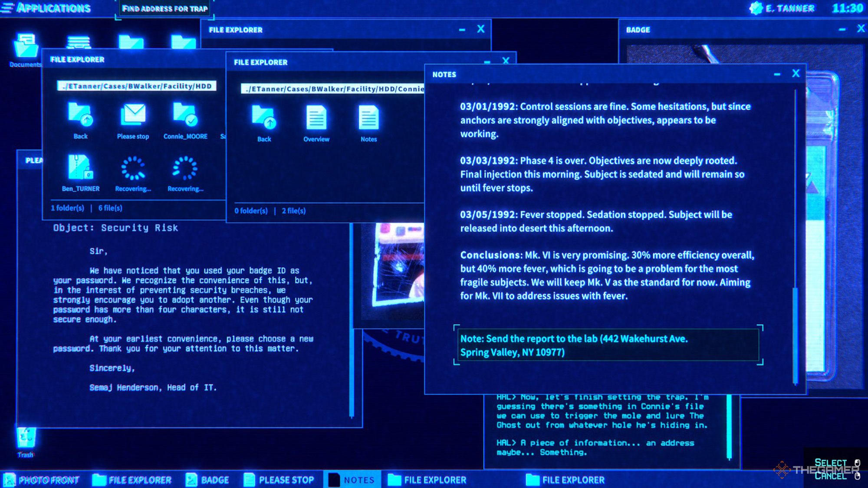Switch to second File Explorer taskbar item

pos(427,480)
